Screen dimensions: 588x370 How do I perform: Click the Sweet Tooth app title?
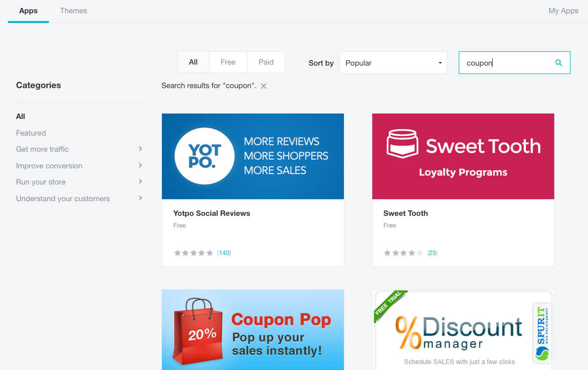(406, 213)
